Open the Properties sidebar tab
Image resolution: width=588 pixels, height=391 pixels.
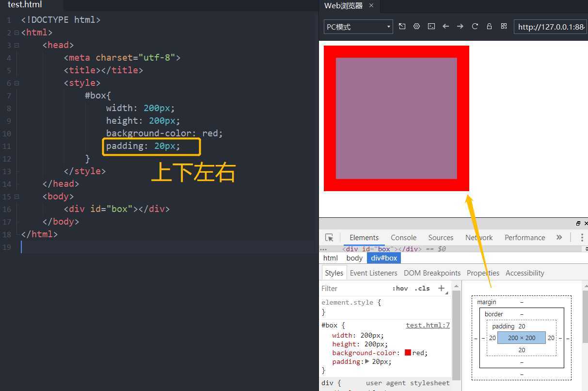pyautogui.click(x=483, y=273)
